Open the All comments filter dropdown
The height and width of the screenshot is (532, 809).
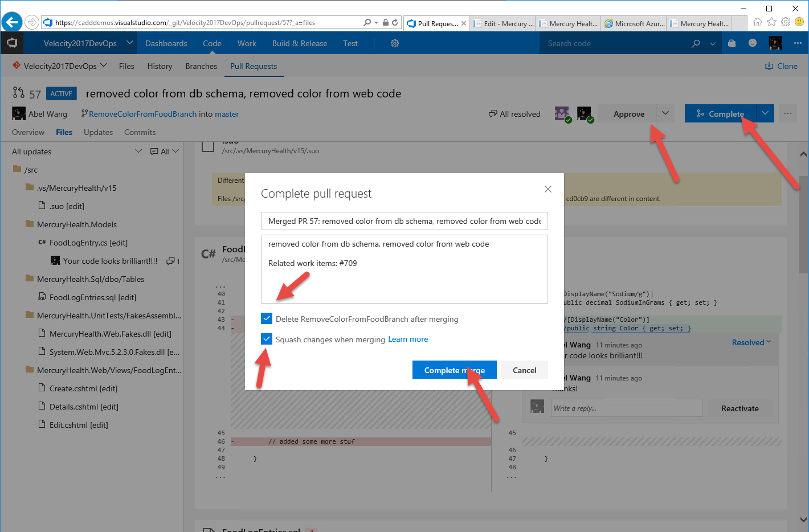pos(175,151)
